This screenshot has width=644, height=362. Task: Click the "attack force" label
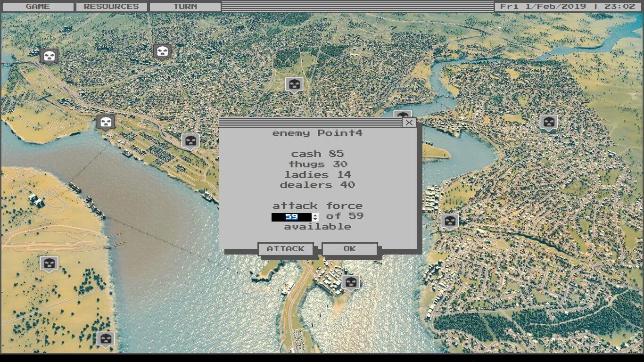317,206
